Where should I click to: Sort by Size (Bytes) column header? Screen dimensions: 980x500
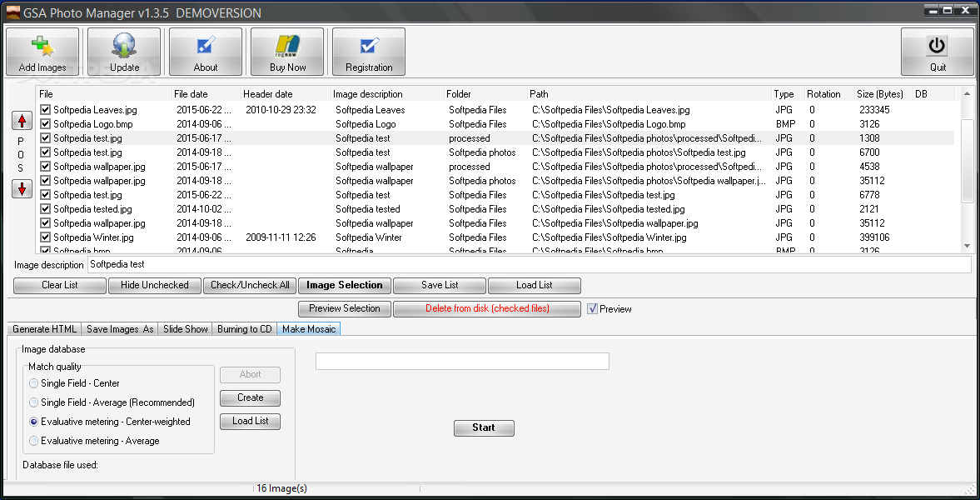[883, 94]
